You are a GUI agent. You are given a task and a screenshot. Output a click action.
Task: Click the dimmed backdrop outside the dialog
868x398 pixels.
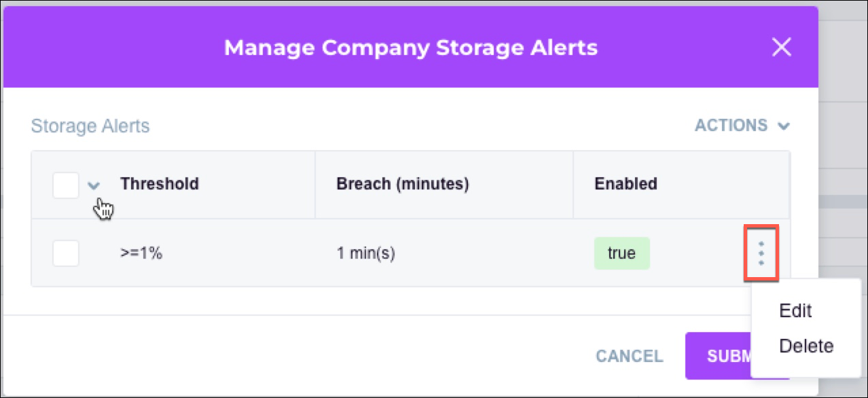tap(842, 136)
